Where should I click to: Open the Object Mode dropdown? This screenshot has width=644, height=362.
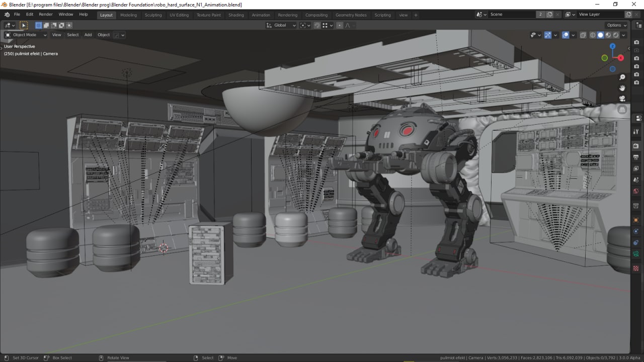26,35
